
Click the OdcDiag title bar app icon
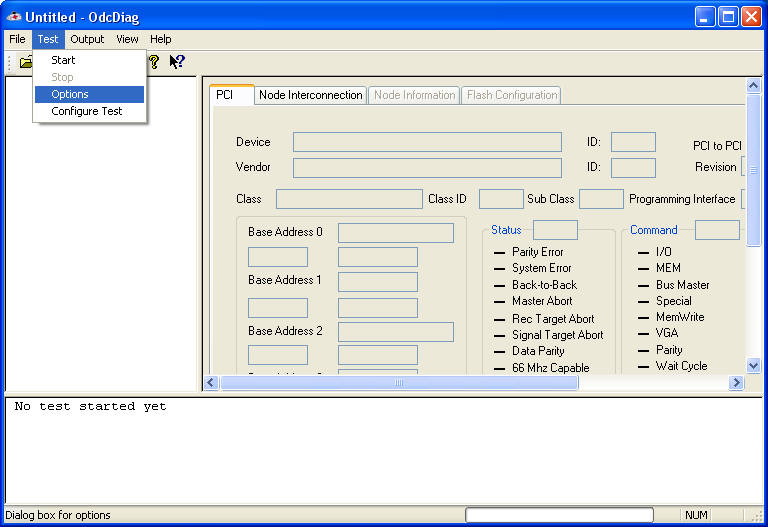(14, 17)
